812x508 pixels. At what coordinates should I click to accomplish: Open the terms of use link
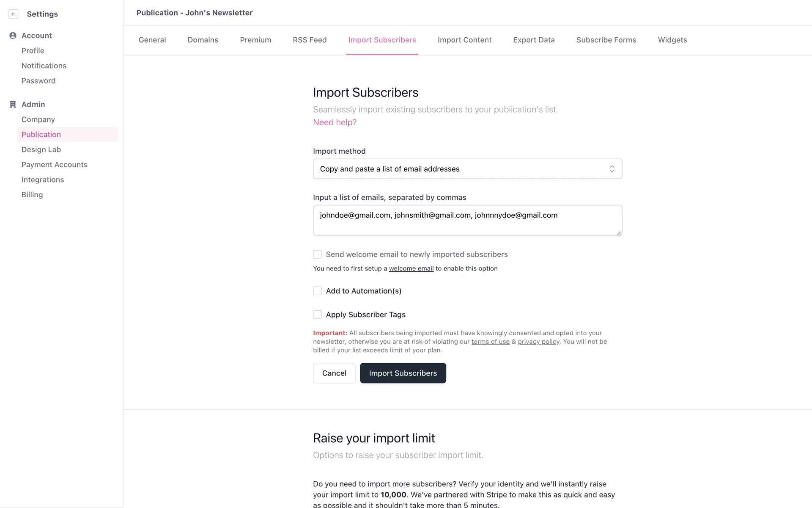click(490, 342)
